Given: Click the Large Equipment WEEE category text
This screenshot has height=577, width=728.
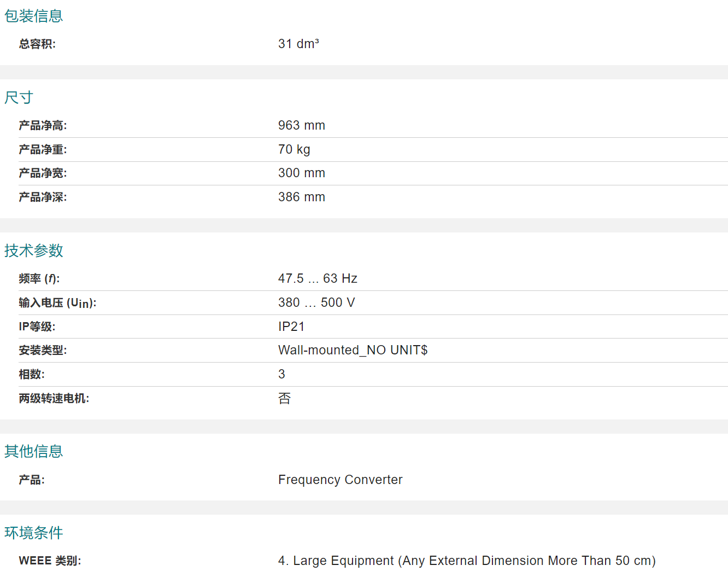Looking at the screenshot, I should pyautogui.click(x=467, y=561).
